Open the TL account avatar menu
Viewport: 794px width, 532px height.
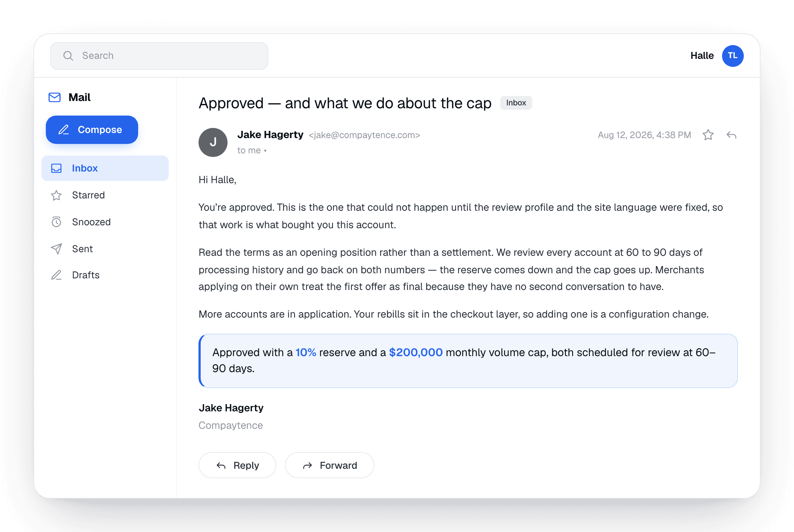coord(733,56)
